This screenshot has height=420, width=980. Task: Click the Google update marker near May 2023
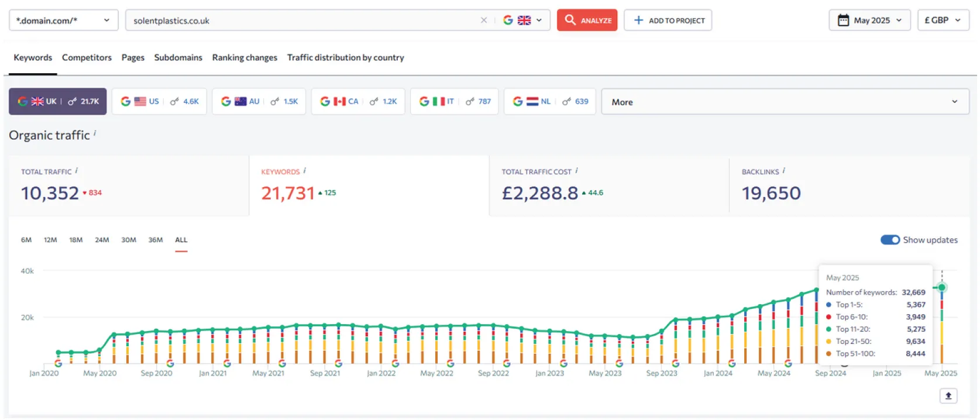(x=619, y=364)
